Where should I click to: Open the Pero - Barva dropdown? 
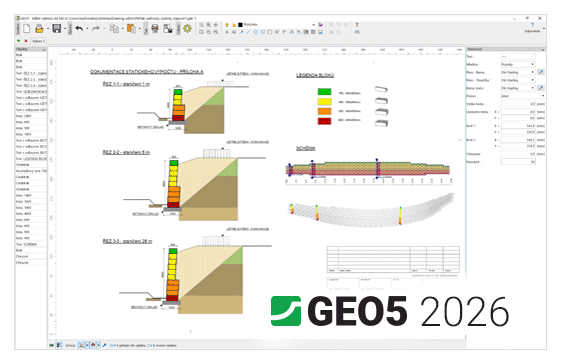coord(518,72)
